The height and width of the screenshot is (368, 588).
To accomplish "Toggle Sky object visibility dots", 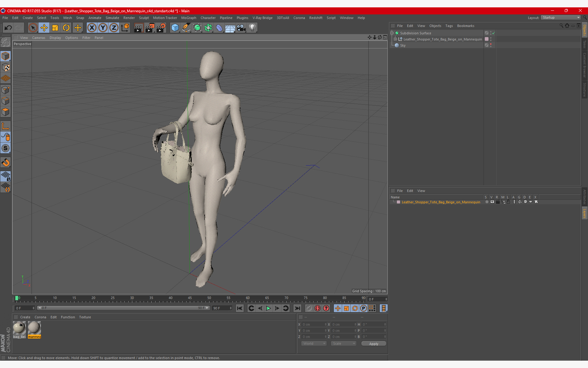I will pyautogui.click(x=491, y=45).
